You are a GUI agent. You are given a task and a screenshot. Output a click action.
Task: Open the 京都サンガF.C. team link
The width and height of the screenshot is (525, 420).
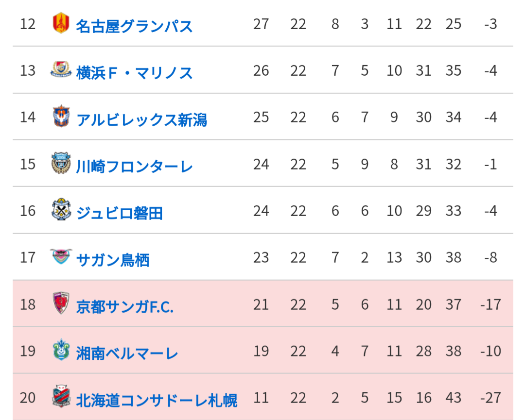coord(125,307)
